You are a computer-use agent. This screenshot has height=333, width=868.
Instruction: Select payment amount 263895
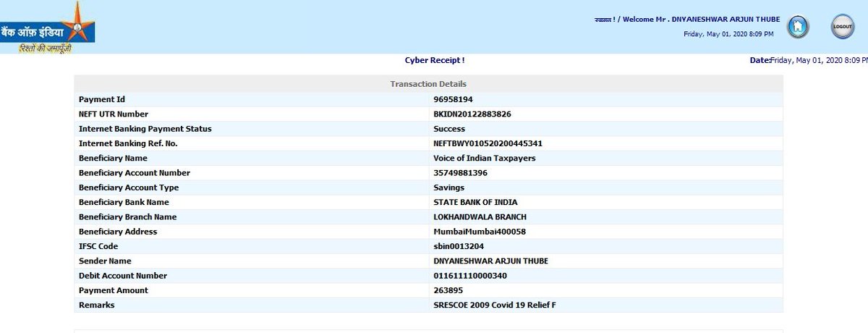(x=448, y=290)
